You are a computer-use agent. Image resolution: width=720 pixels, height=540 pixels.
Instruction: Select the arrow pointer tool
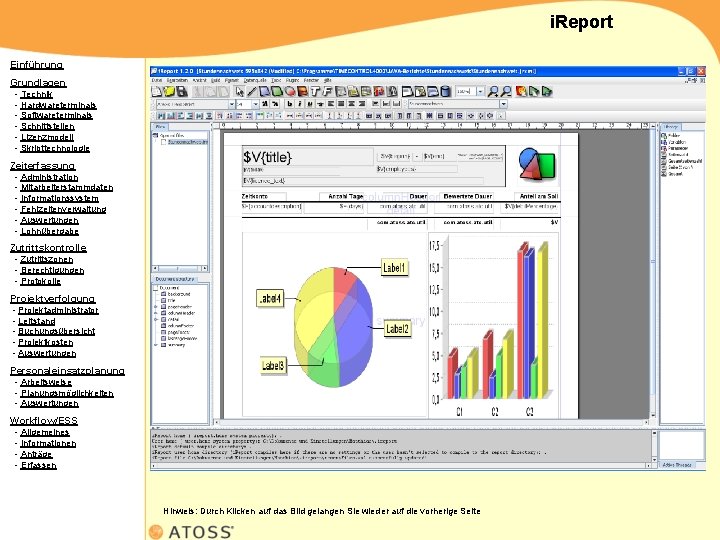240,91
